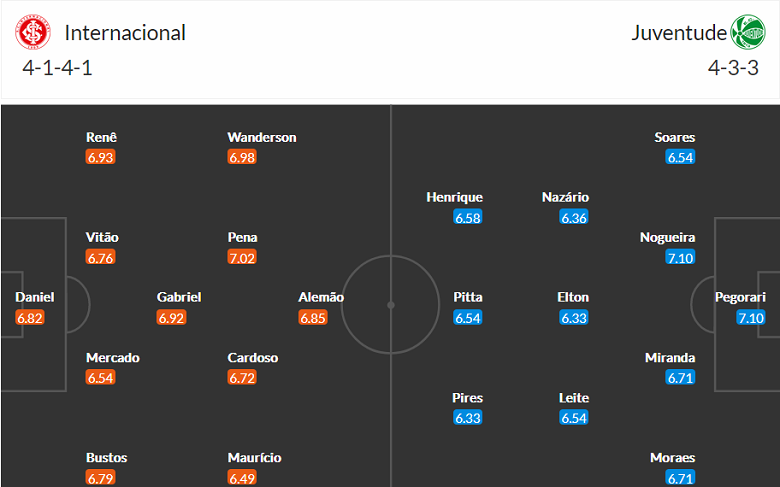
Task: Click player name Elton
Action: tap(573, 297)
